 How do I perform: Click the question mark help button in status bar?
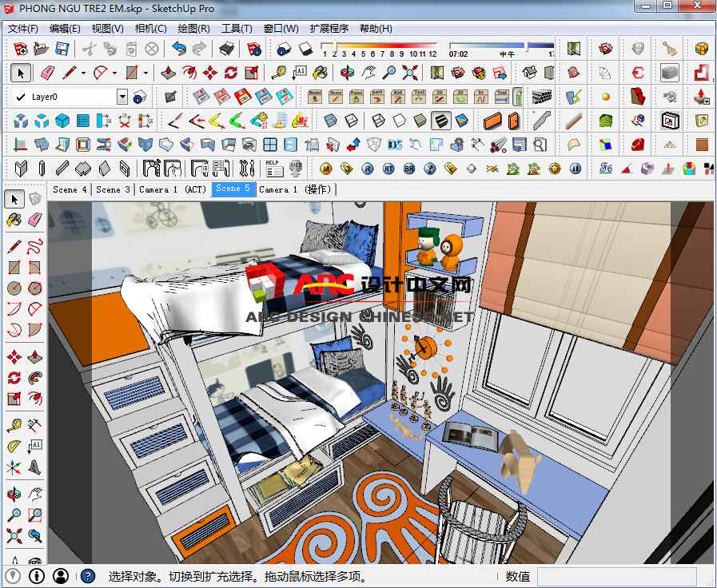tap(88, 576)
